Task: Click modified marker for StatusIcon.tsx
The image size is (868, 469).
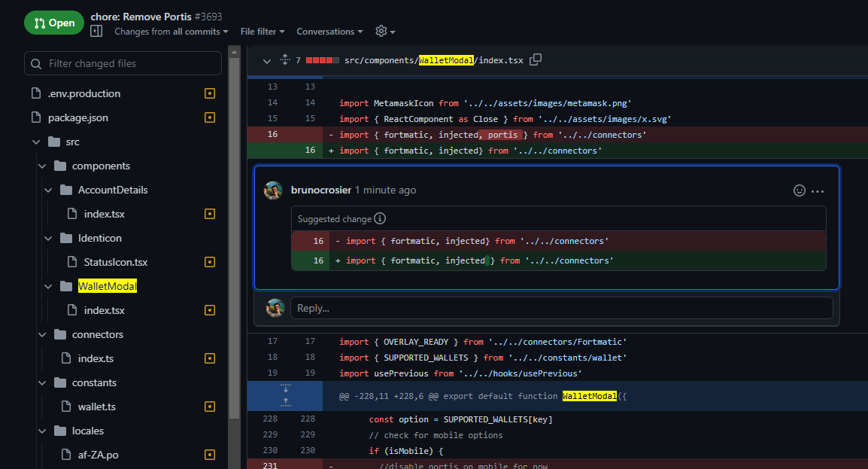Action: [x=210, y=262]
